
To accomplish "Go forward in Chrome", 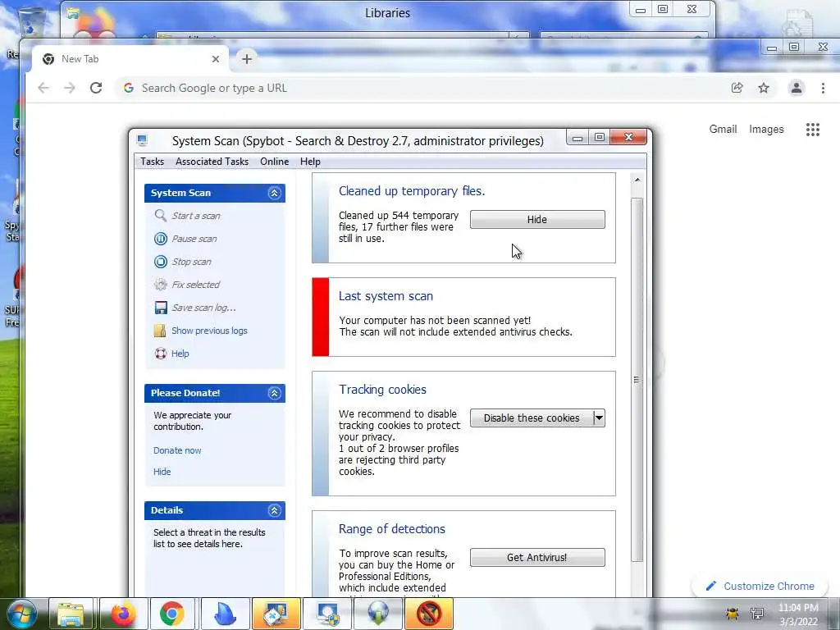I will 70,88.
